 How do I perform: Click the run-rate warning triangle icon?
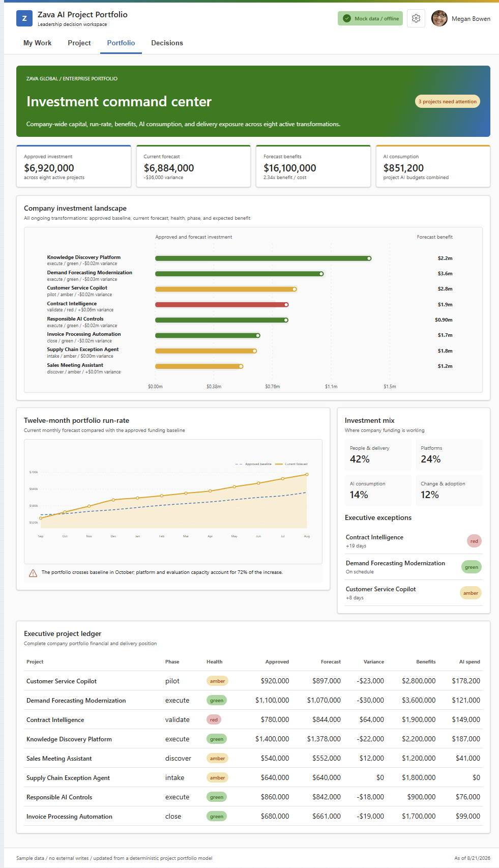(33, 573)
